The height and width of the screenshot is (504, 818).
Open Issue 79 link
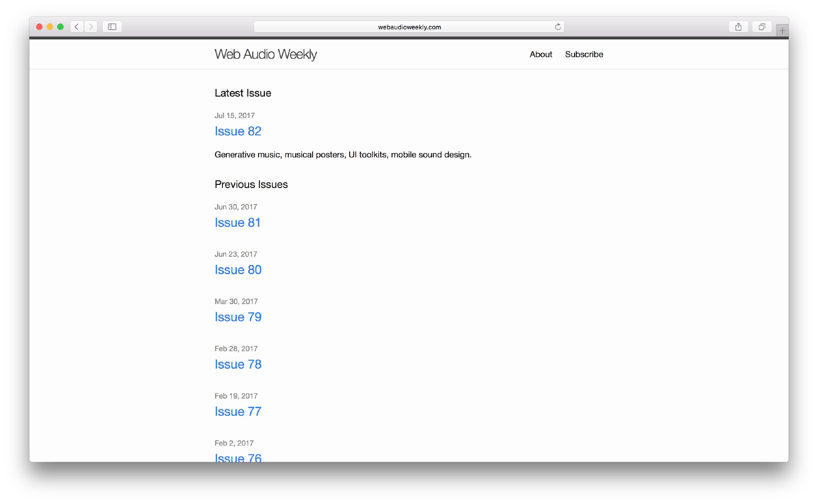[238, 317]
